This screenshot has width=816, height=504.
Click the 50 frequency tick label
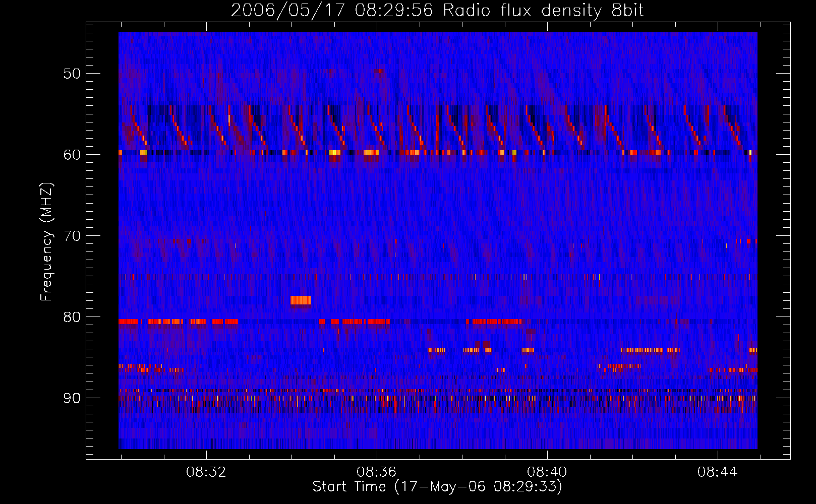[72, 74]
